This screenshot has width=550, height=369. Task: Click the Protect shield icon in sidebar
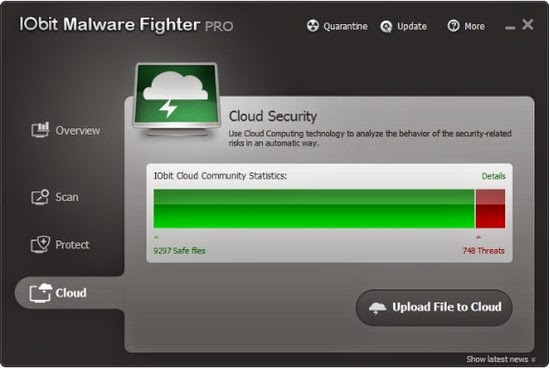pyautogui.click(x=40, y=244)
